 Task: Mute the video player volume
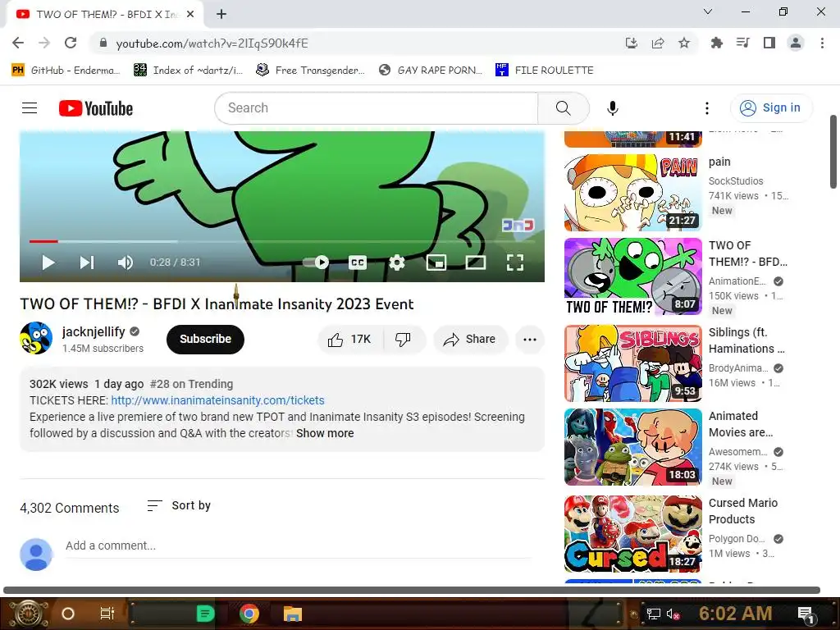tap(126, 262)
